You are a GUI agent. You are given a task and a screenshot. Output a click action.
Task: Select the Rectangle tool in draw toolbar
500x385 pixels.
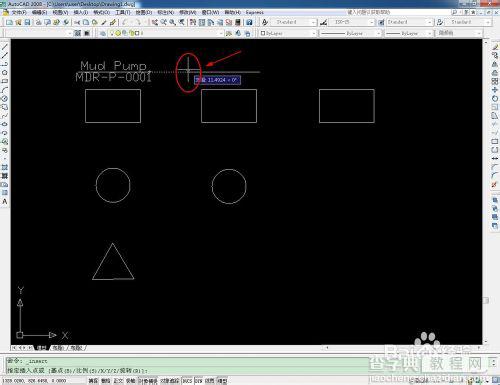pyautogui.click(x=5, y=81)
